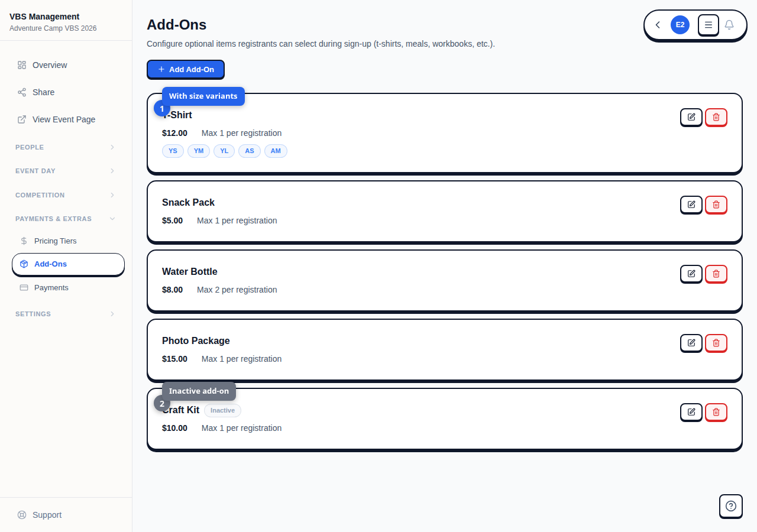
Task: Open notifications bell
Action: (x=729, y=25)
